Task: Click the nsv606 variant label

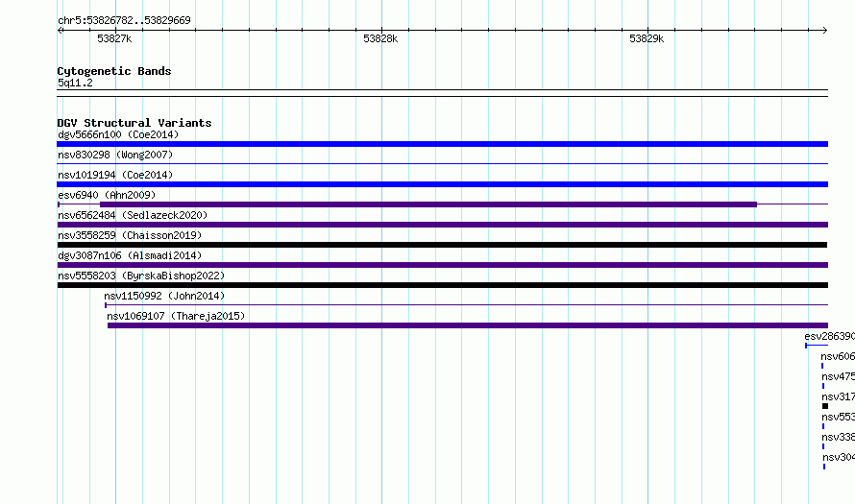Action: tap(838, 356)
